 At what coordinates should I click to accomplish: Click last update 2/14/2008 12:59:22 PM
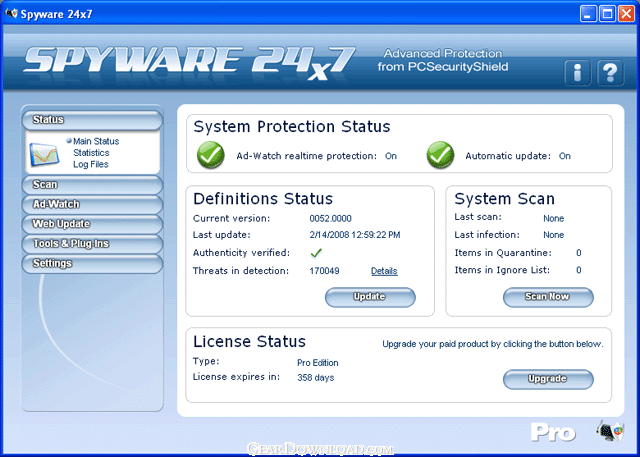(x=355, y=235)
